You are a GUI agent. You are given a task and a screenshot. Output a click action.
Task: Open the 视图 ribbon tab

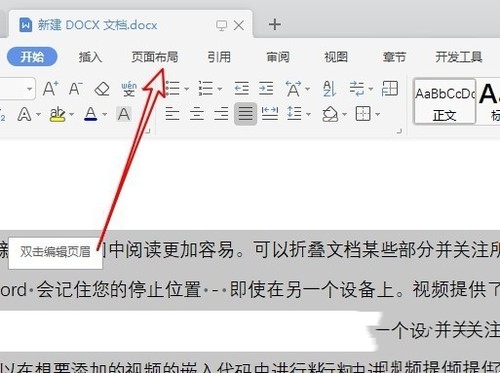tap(336, 57)
